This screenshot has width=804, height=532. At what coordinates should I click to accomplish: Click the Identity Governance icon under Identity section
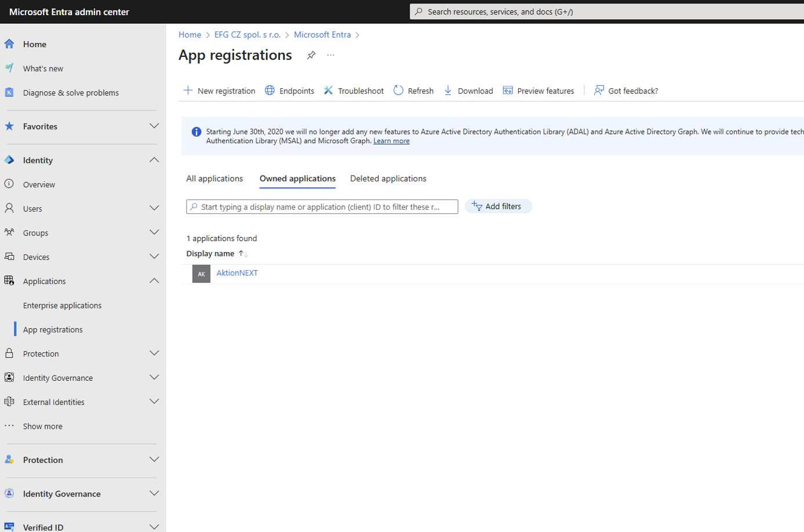coord(9,378)
